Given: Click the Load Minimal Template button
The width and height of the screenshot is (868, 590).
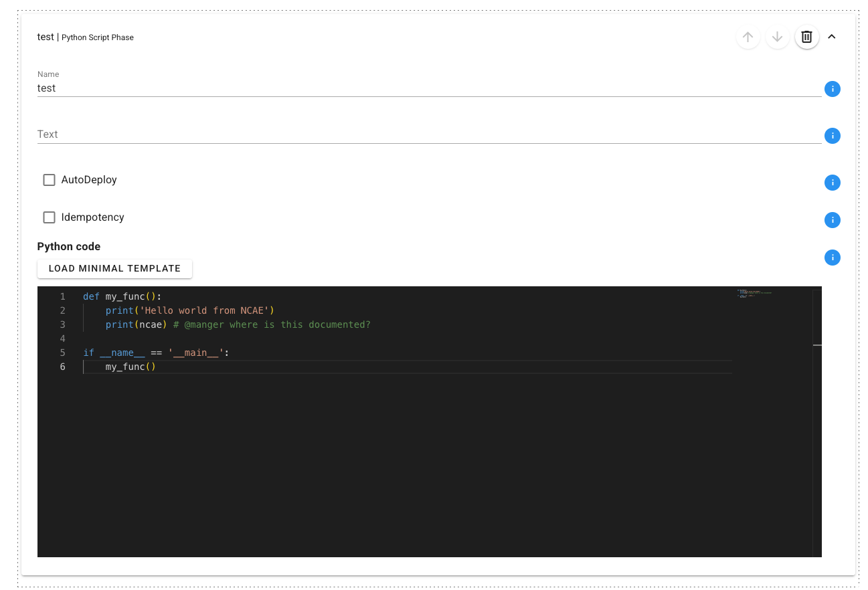Looking at the screenshot, I should point(114,268).
